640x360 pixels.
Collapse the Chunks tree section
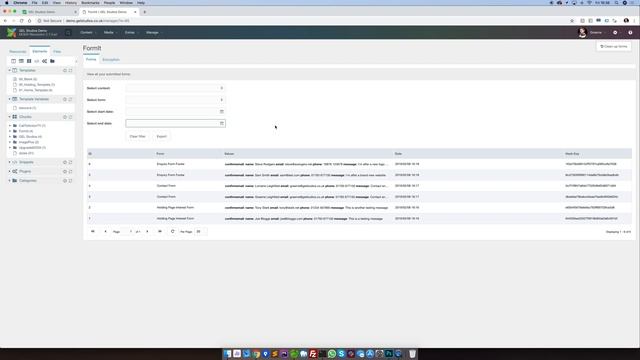click(10, 117)
